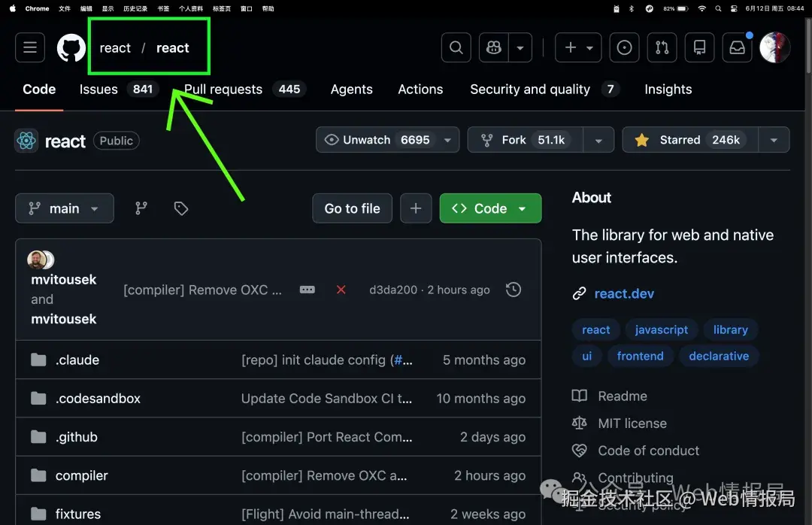
Task: Open commit history clock icon
Action: (514, 290)
